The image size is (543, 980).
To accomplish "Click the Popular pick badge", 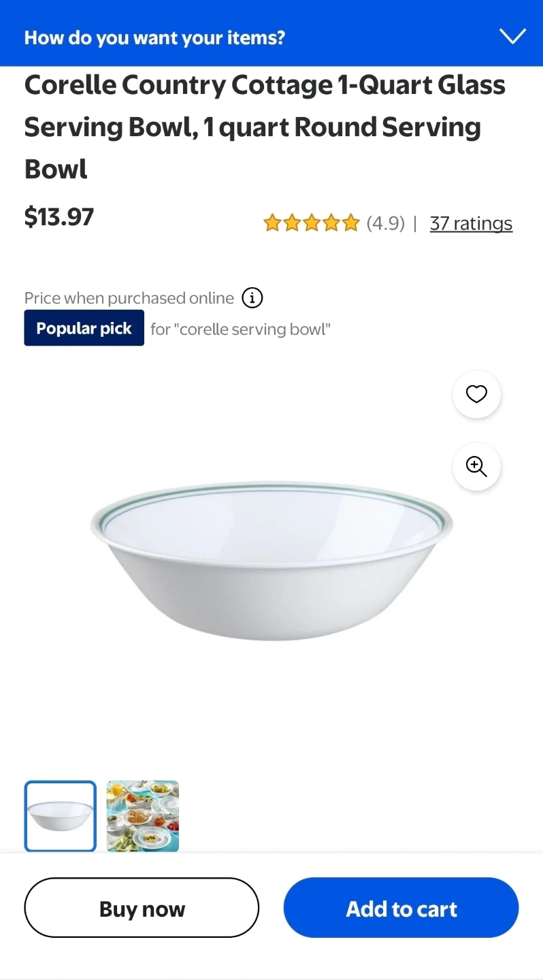I will tap(84, 328).
